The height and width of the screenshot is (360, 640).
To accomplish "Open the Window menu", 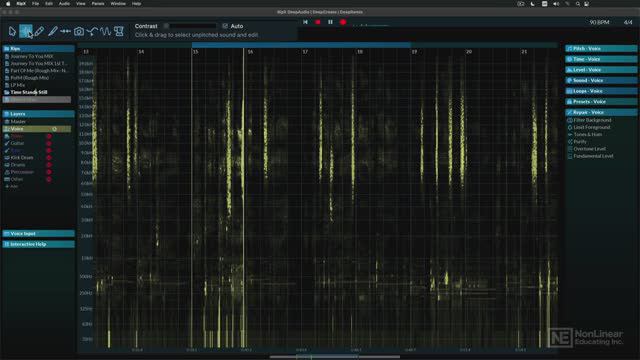I will (118, 4).
